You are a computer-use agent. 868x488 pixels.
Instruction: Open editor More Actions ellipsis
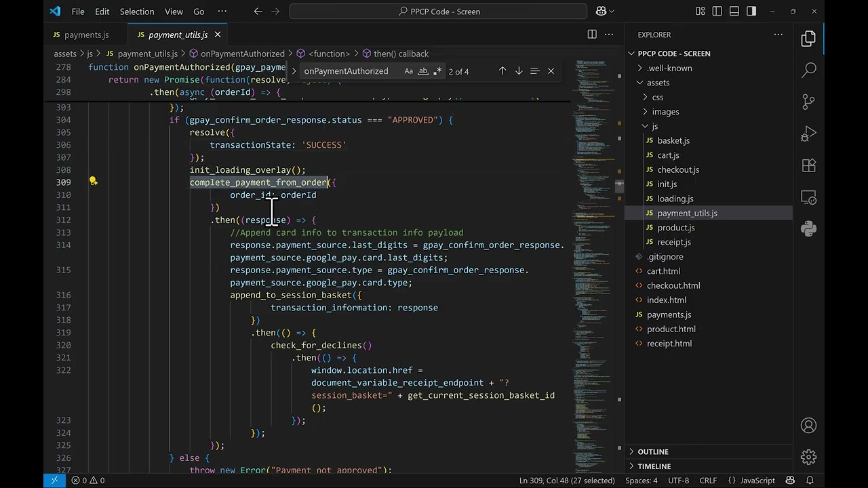tap(610, 35)
